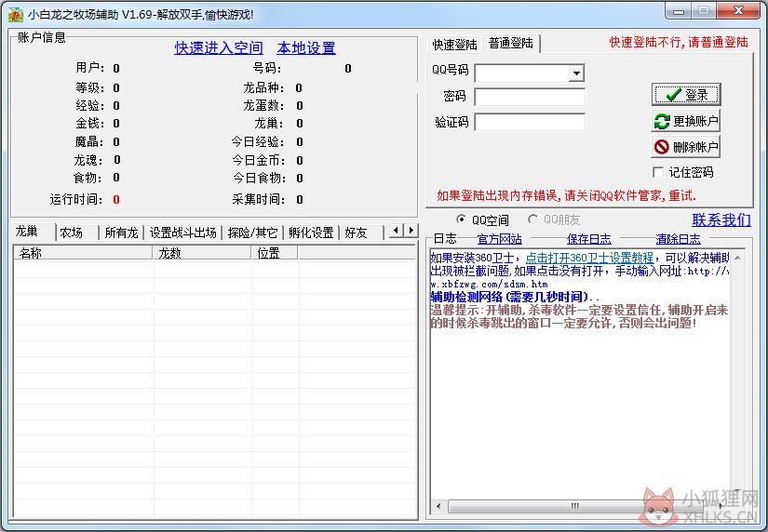Click the log scrollbar left arrow
Screen dimensions: 768x532
[438, 506]
